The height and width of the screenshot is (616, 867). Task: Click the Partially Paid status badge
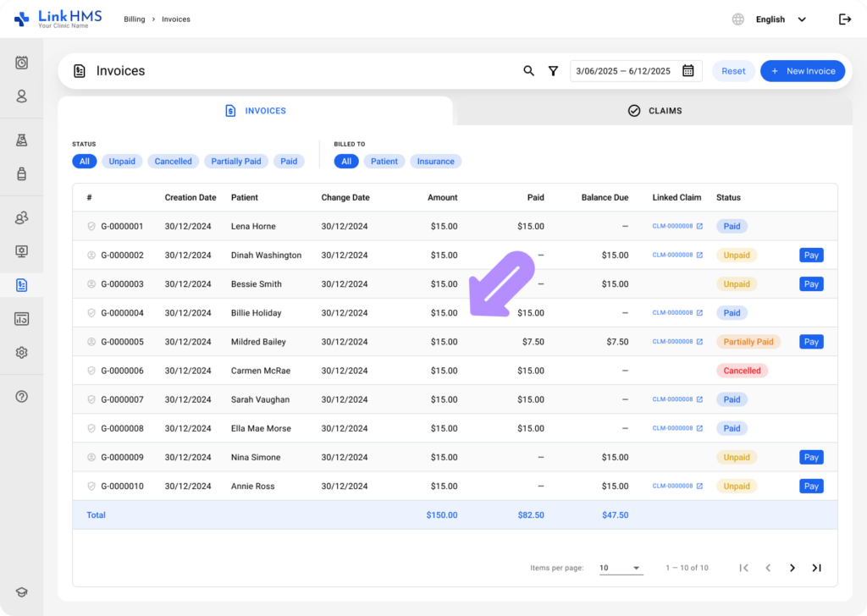point(748,342)
